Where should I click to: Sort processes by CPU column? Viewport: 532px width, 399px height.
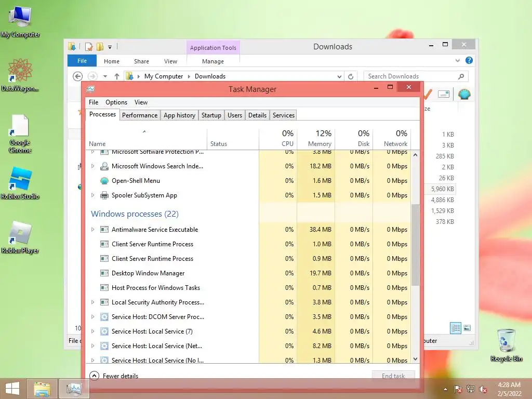pos(278,138)
